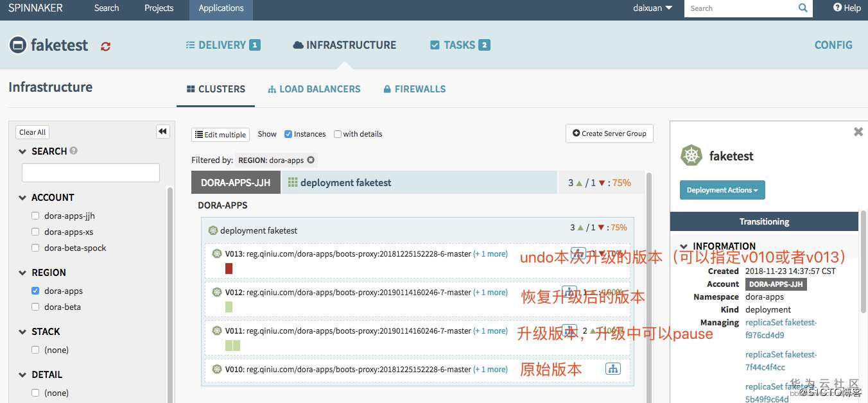
Task: Click Kubernetes logo in faketest details panel
Action: [691, 155]
